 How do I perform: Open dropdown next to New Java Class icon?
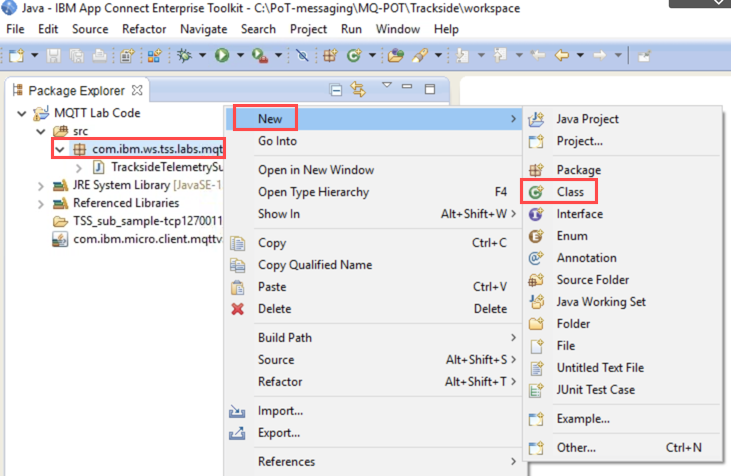click(x=372, y=55)
